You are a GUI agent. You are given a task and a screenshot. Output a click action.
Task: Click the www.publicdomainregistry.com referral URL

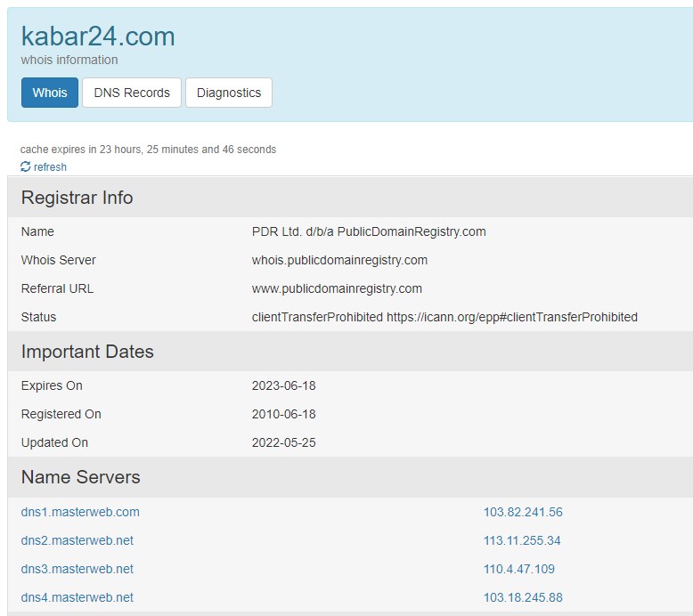[337, 288]
